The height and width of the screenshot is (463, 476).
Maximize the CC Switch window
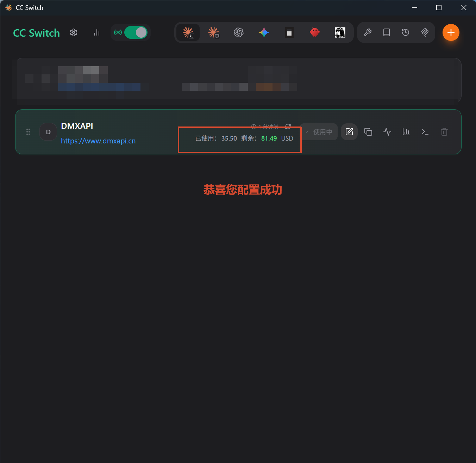point(439,7)
